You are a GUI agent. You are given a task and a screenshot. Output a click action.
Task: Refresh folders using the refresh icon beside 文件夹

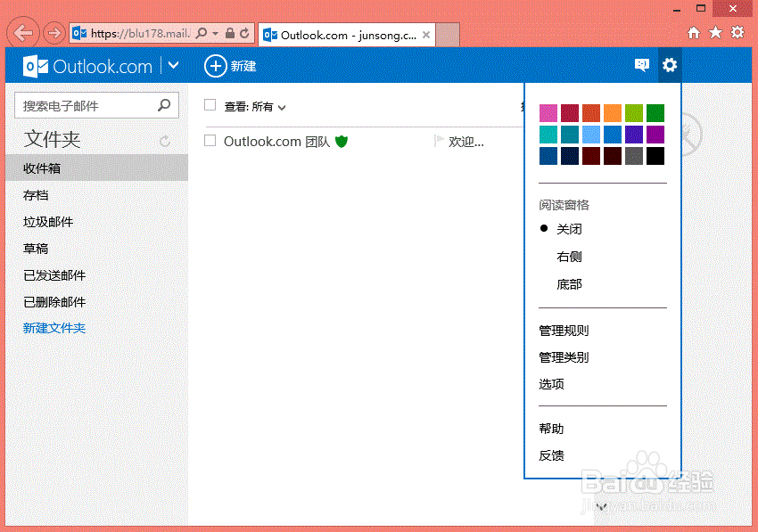click(166, 142)
